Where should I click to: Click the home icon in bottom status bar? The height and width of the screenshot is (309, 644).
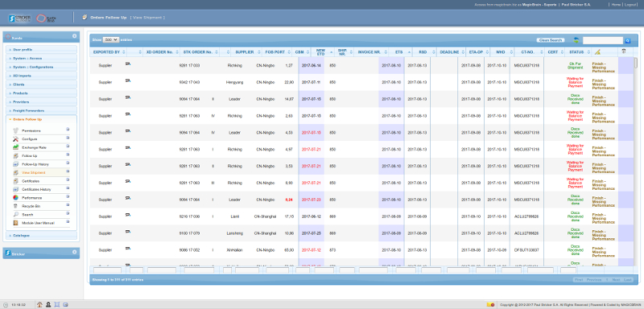click(39, 304)
